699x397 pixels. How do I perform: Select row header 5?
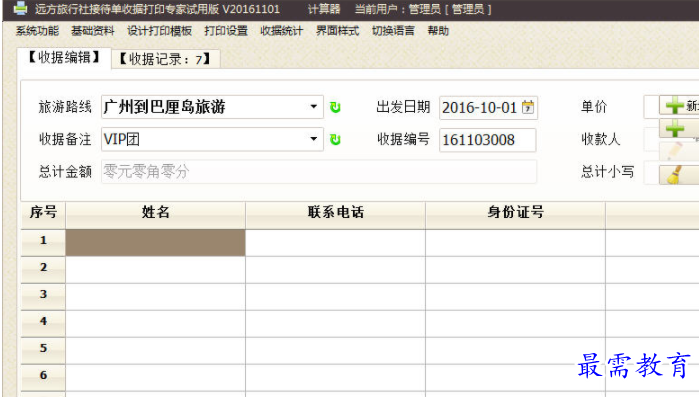43,351
